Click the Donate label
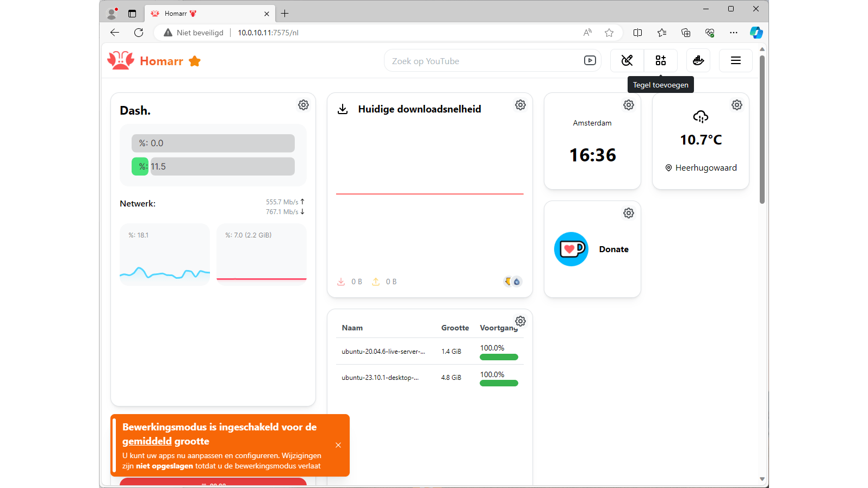Image resolution: width=868 pixels, height=488 pixels. [x=614, y=249]
